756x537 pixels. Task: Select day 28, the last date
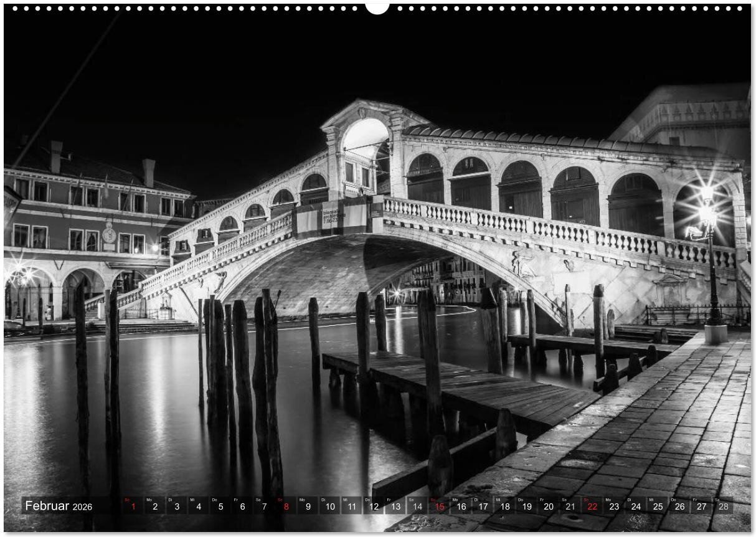click(x=723, y=506)
